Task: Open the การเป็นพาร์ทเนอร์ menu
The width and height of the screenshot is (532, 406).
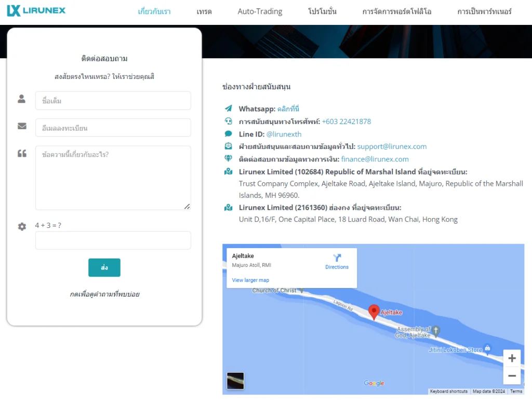Action: pyautogui.click(x=484, y=11)
